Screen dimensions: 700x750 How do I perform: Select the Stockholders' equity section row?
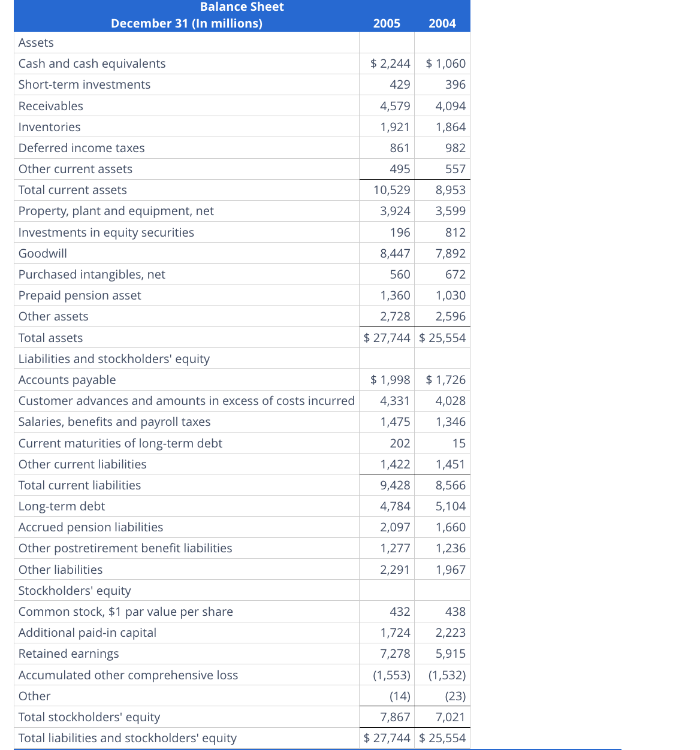click(74, 590)
